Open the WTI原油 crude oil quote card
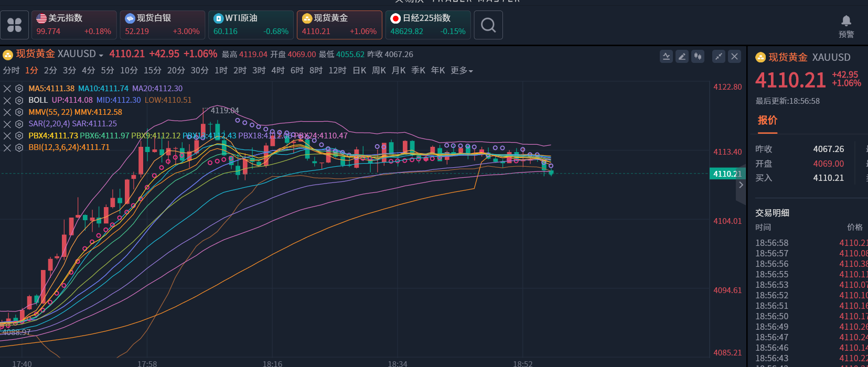 (251, 25)
